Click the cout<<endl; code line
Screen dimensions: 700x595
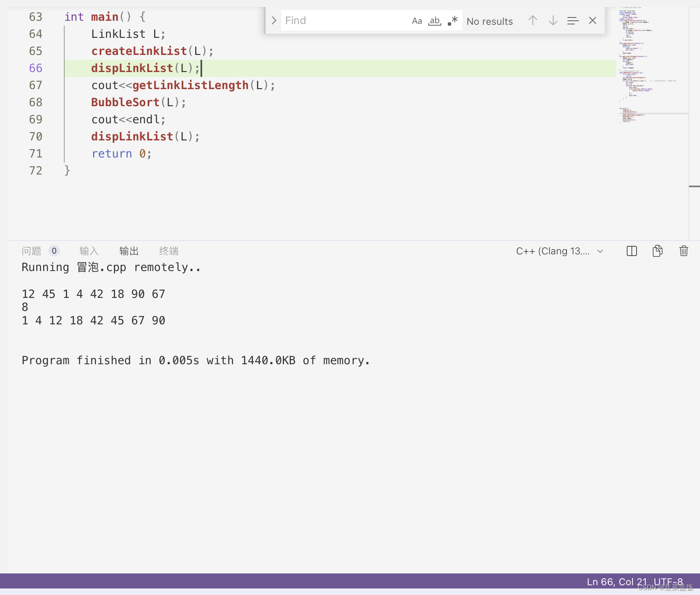129,119
